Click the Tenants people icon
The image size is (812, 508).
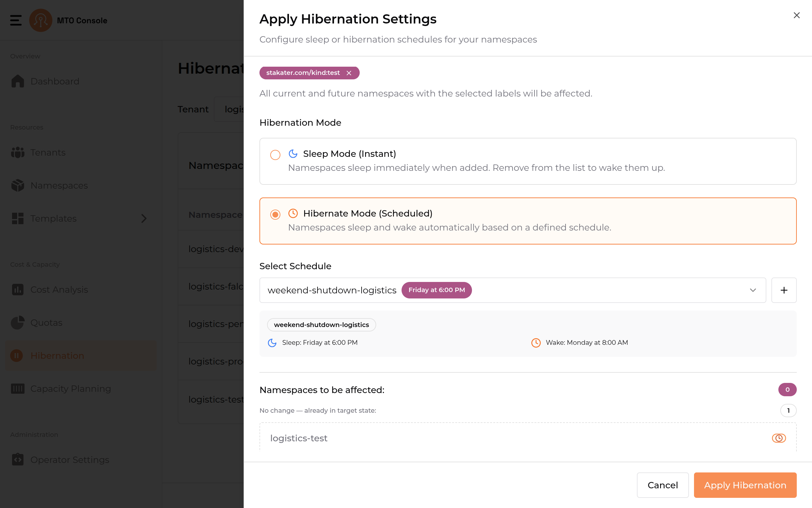[17, 152]
